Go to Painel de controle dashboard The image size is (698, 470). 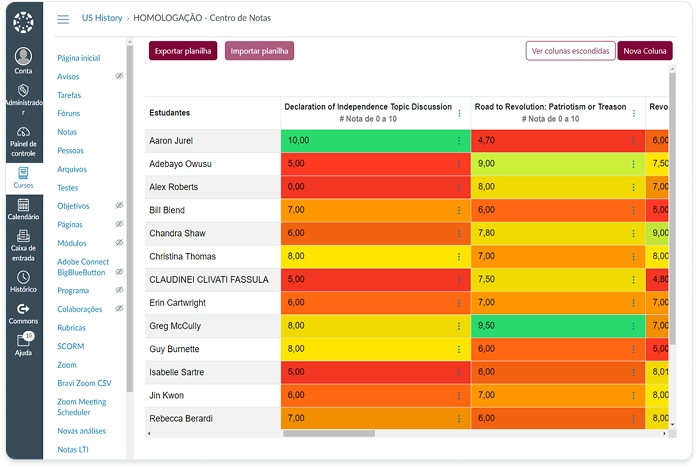click(x=23, y=142)
